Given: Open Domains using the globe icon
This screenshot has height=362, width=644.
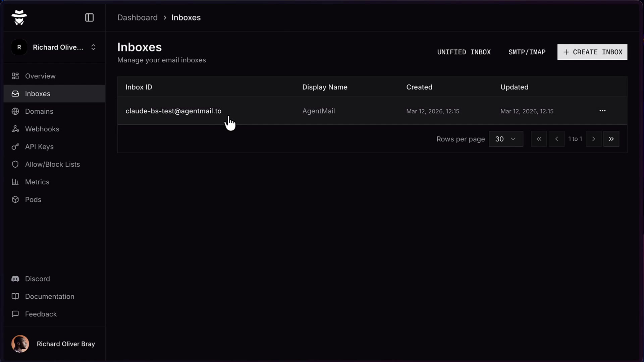Looking at the screenshot, I should [15, 111].
